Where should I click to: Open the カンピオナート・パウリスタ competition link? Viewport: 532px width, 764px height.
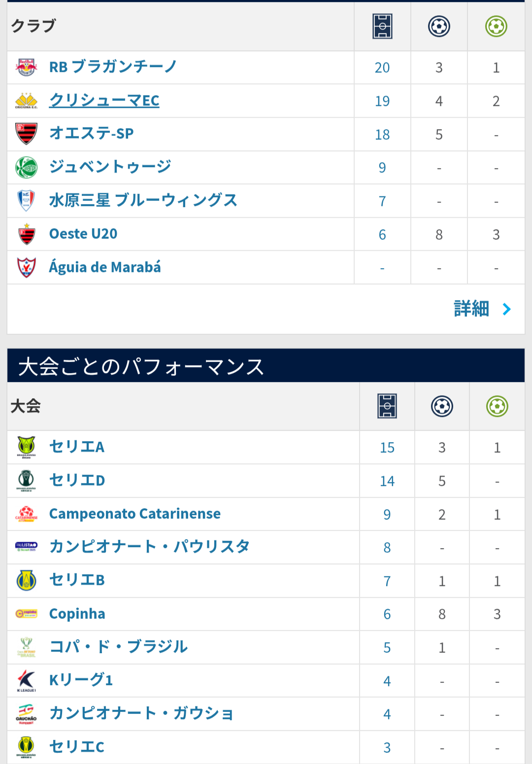tap(150, 547)
